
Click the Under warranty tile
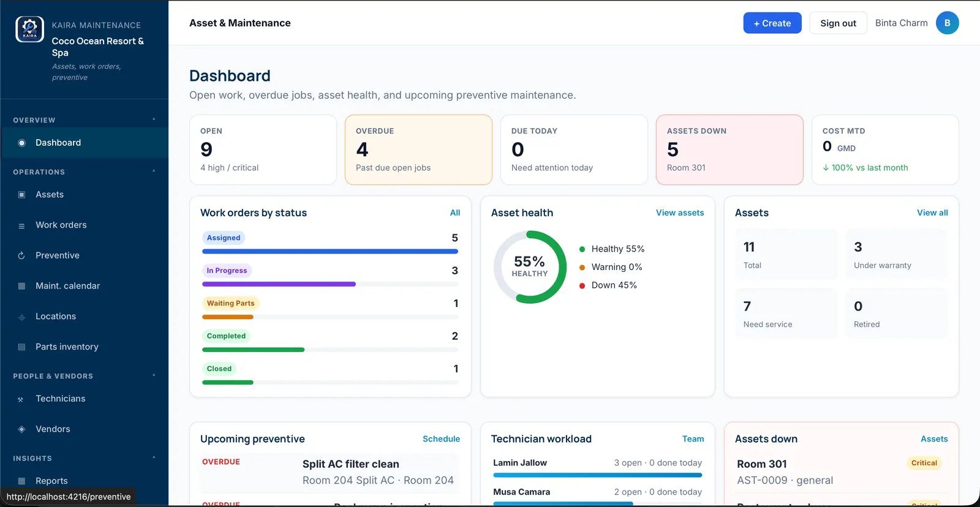897,255
